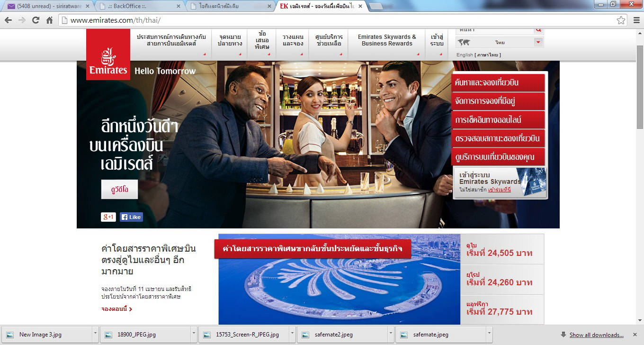The height and width of the screenshot is (345, 644).
Task: Click the website search field
Action: tap(495, 30)
